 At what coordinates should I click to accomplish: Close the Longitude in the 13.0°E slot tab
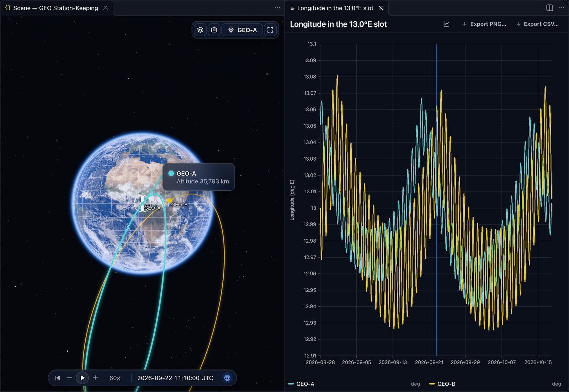381,8
